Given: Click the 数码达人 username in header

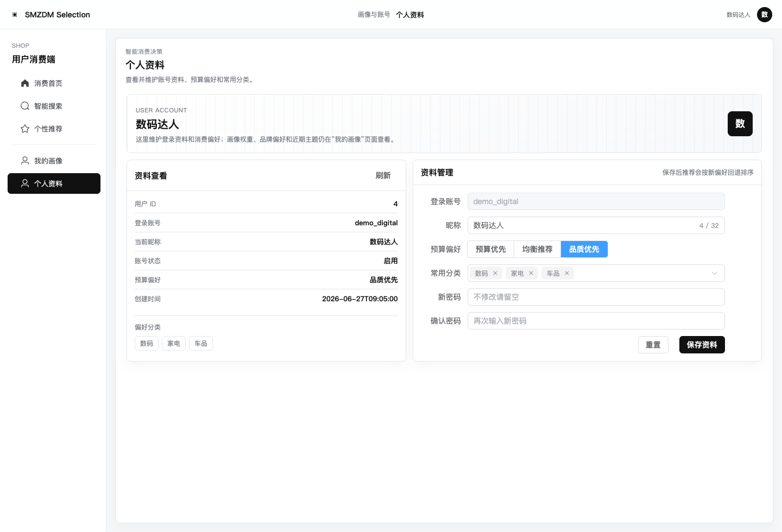Looking at the screenshot, I should coord(739,15).
